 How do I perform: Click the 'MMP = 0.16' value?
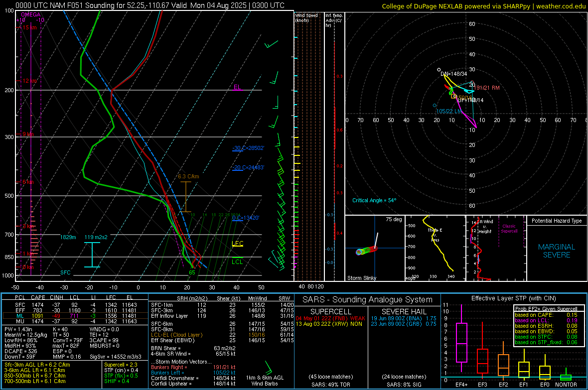[x=67, y=357]
